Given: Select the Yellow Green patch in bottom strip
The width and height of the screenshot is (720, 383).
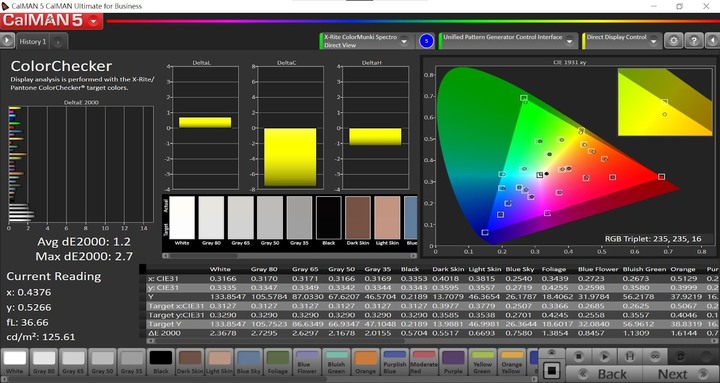Looking at the screenshot, I should coord(482,362).
